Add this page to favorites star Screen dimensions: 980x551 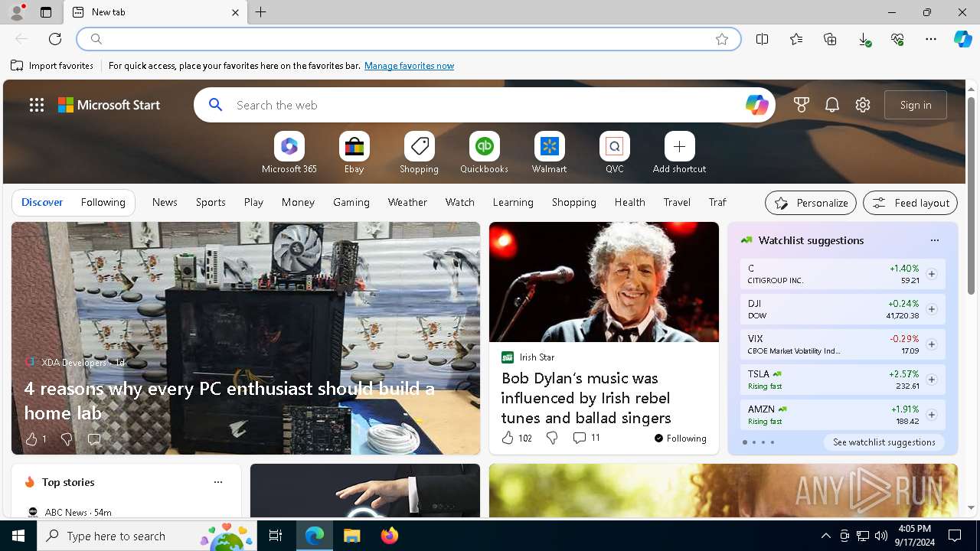pos(722,39)
